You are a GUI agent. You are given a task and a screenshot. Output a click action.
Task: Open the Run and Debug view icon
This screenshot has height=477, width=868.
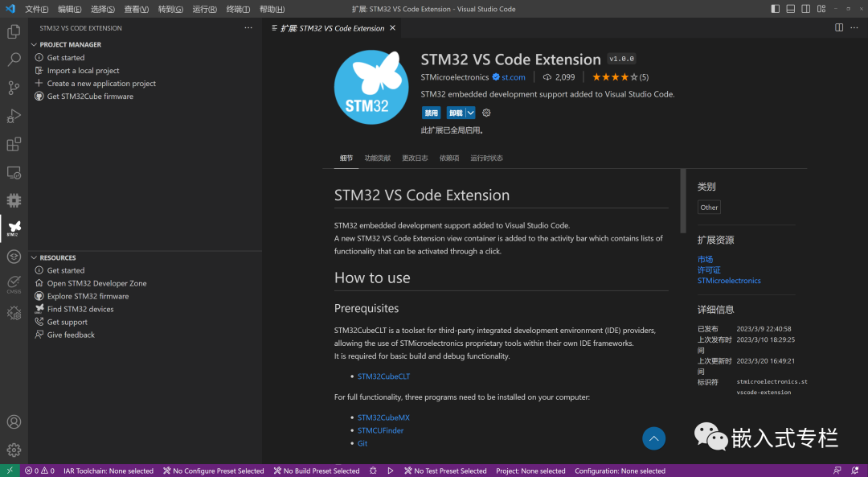click(x=14, y=116)
